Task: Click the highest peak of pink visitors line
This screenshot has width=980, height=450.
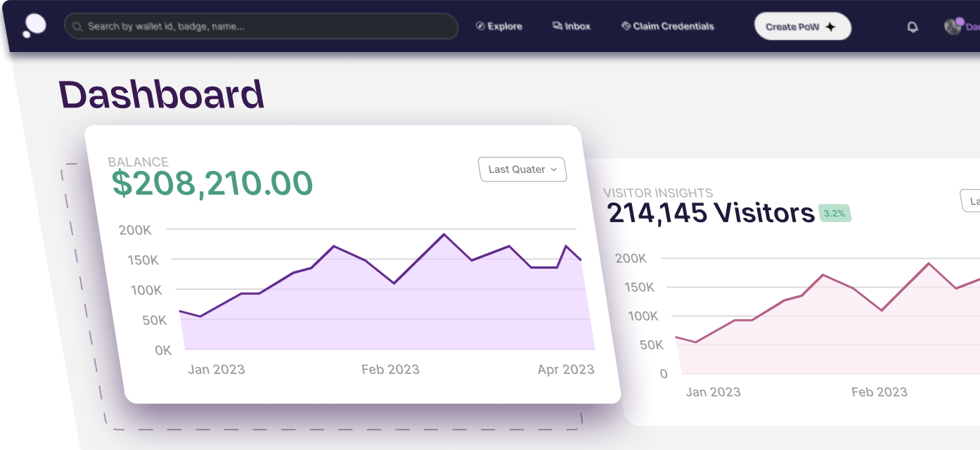Action: pyautogui.click(x=929, y=263)
